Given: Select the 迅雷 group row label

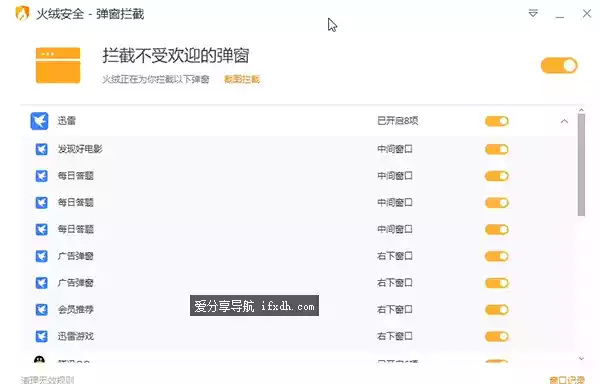Looking at the screenshot, I should (x=67, y=121).
